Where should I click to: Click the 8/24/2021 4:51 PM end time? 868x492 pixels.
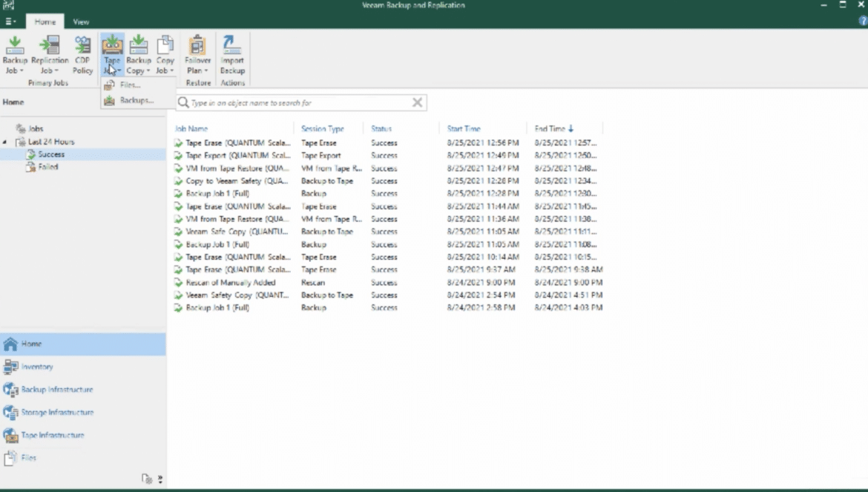coord(568,295)
